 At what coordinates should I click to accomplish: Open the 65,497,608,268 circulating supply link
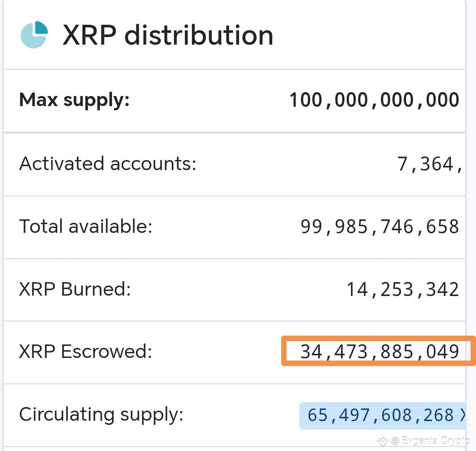[380, 415]
